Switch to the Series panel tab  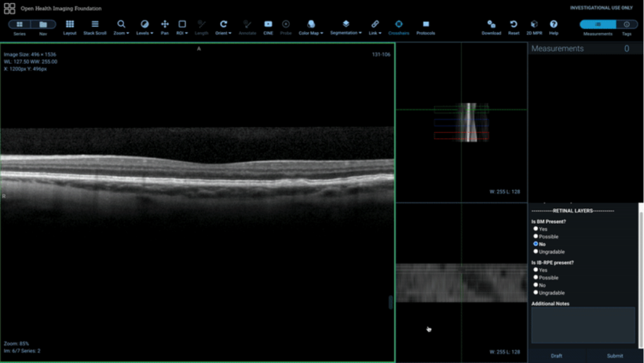(x=19, y=25)
